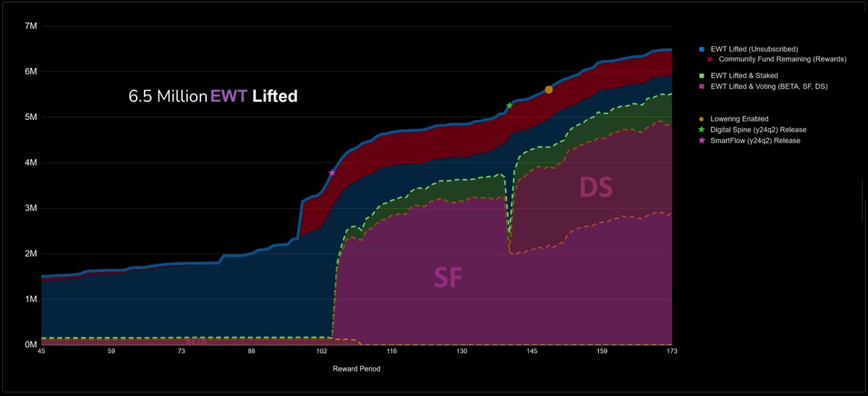This screenshot has height=396, width=868.
Task: Click the 'Reward Period' x-axis title
Action: (357, 369)
